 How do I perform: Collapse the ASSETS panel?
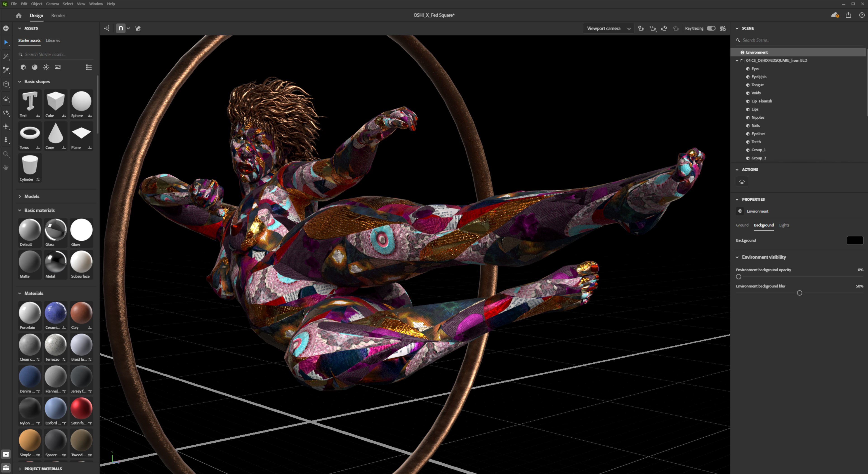click(19, 28)
